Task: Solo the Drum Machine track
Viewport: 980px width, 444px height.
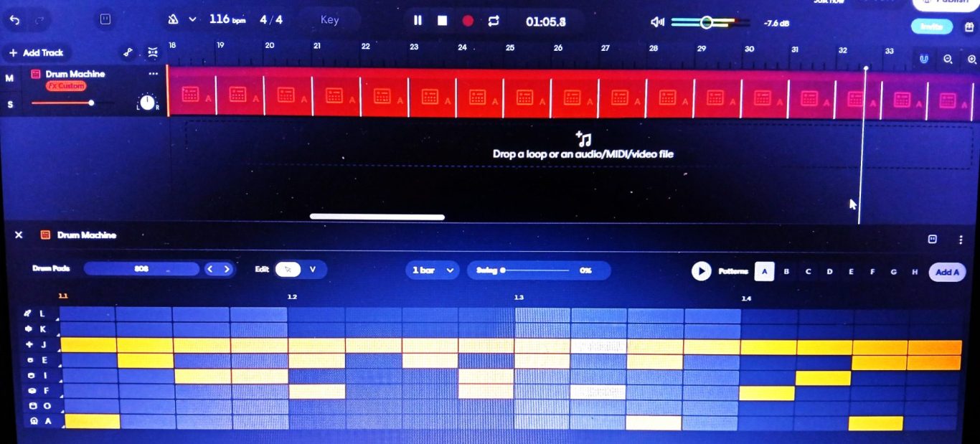Action: point(10,104)
